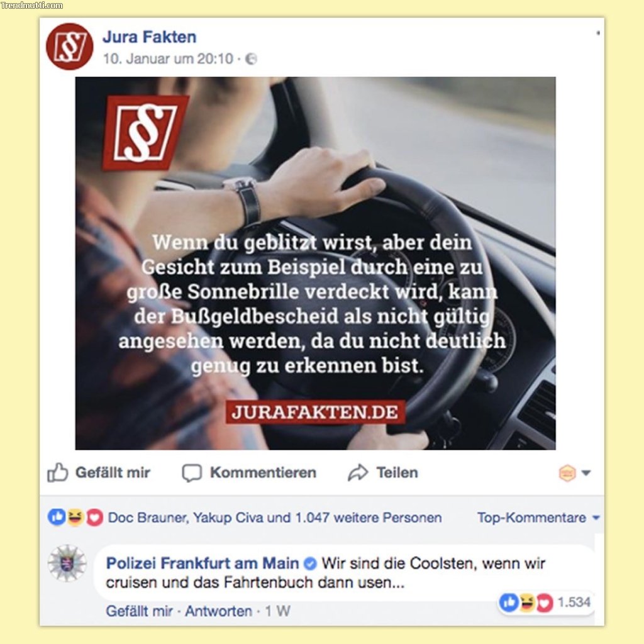Open Polizei Frankfurt am Main name link

[x=203, y=563]
